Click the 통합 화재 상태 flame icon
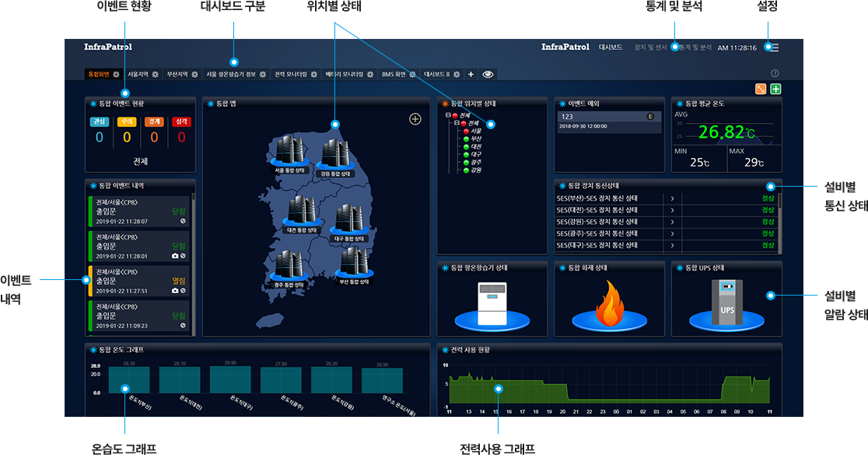The height and width of the screenshot is (455, 868). click(x=609, y=305)
